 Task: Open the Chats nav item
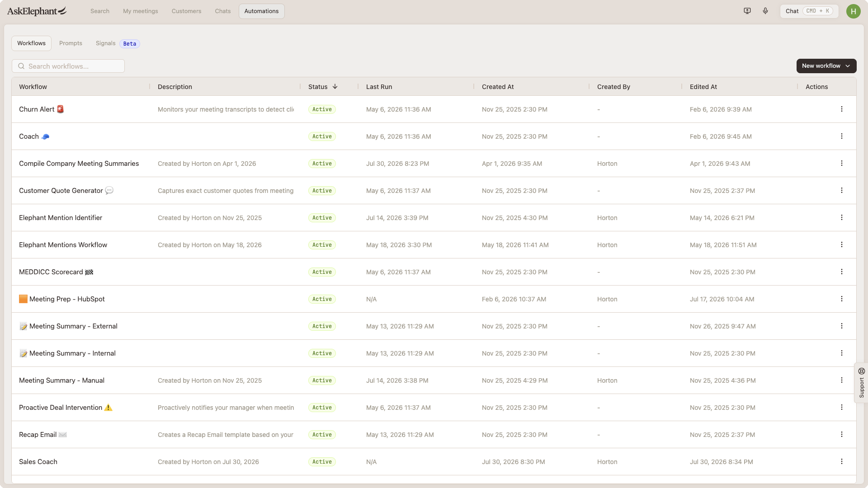[x=223, y=11]
